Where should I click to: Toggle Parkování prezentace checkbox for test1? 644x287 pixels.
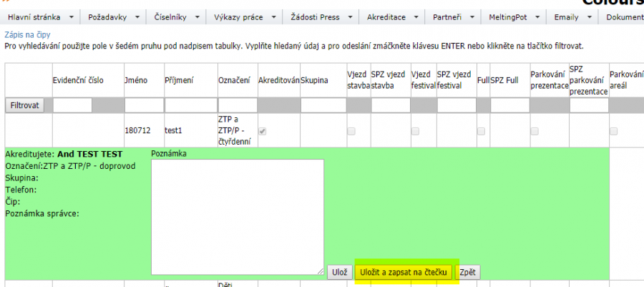pyautogui.click(x=535, y=131)
